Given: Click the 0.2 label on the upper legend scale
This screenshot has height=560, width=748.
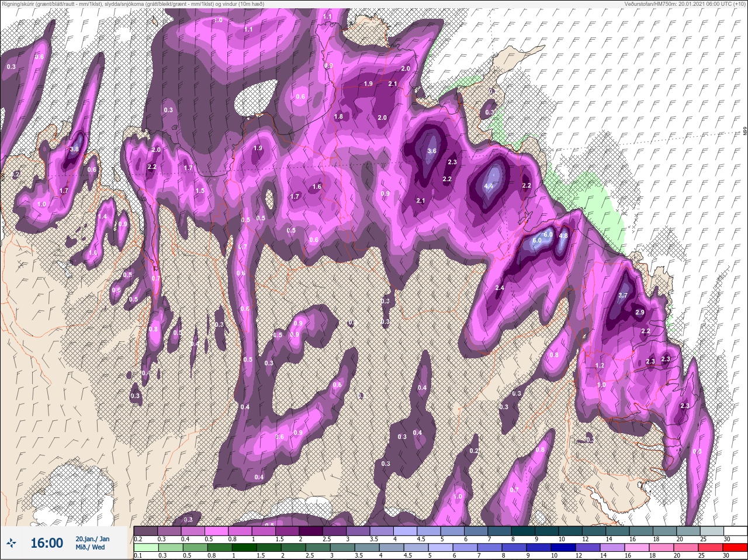Looking at the screenshot, I should click(138, 539).
